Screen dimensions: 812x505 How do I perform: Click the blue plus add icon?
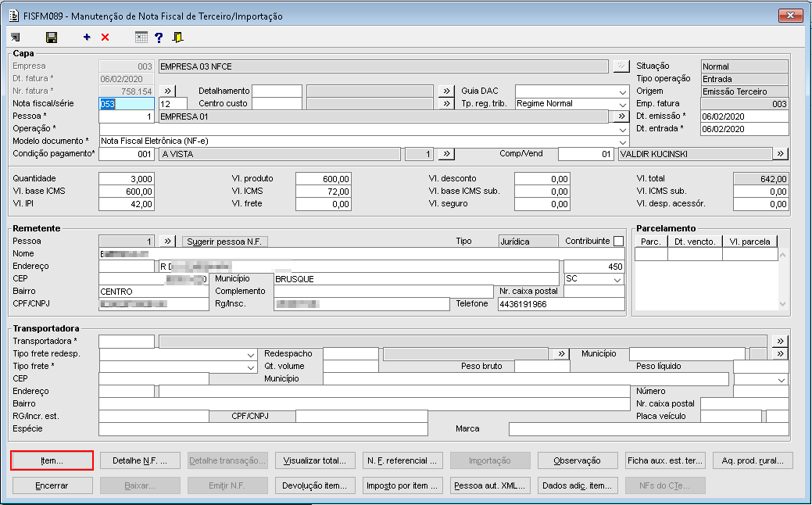click(x=87, y=38)
